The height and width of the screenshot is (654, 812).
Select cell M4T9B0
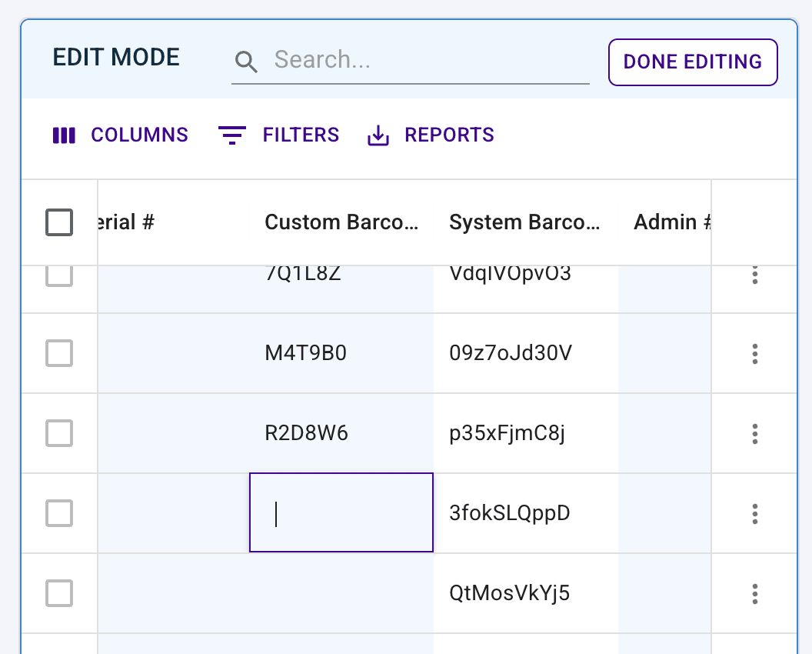[341, 353]
